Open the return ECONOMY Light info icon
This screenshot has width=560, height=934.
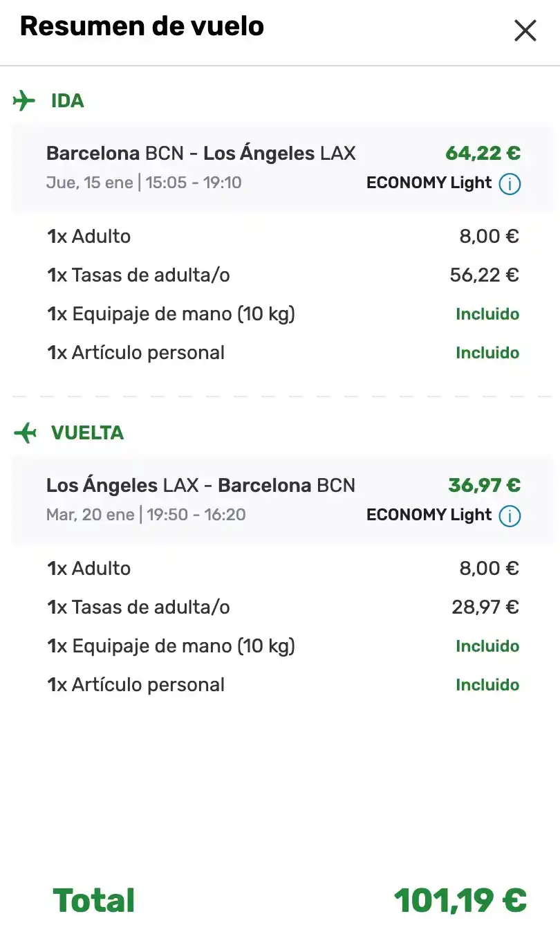(510, 516)
